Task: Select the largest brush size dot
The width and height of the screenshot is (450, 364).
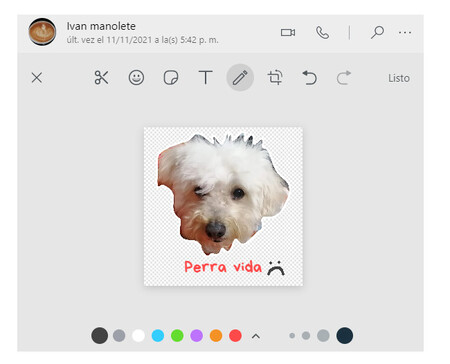Action: coord(345,335)
